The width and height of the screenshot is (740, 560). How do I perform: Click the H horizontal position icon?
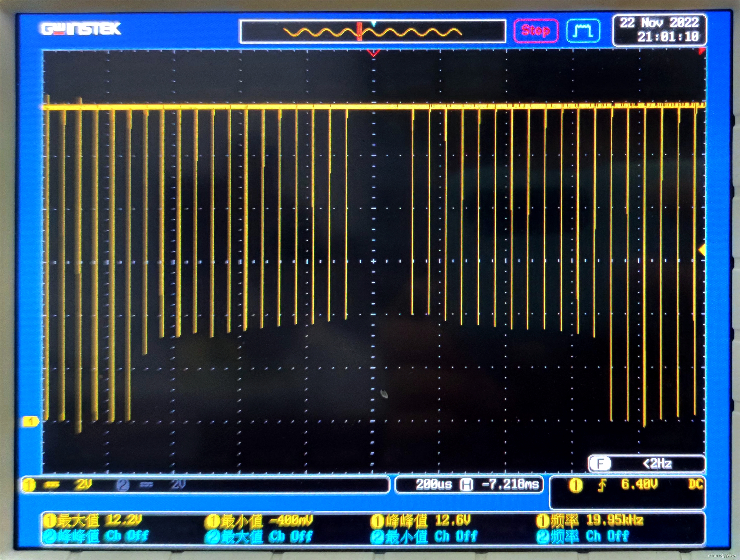466,484
